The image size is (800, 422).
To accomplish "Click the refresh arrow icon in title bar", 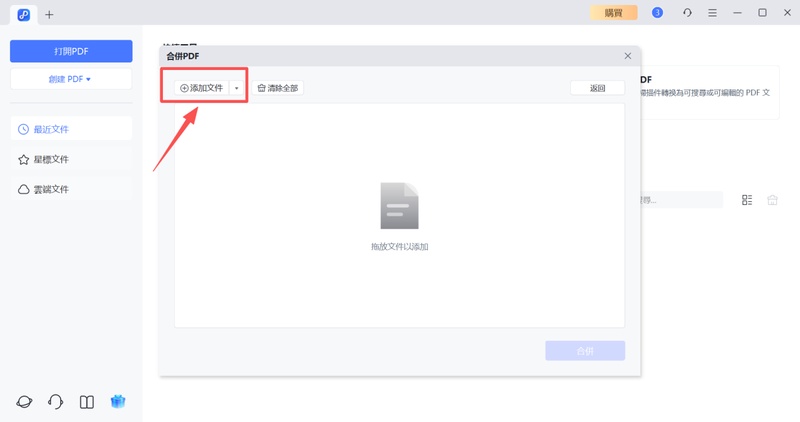I will pyautogui.click(x=687, y=13).
